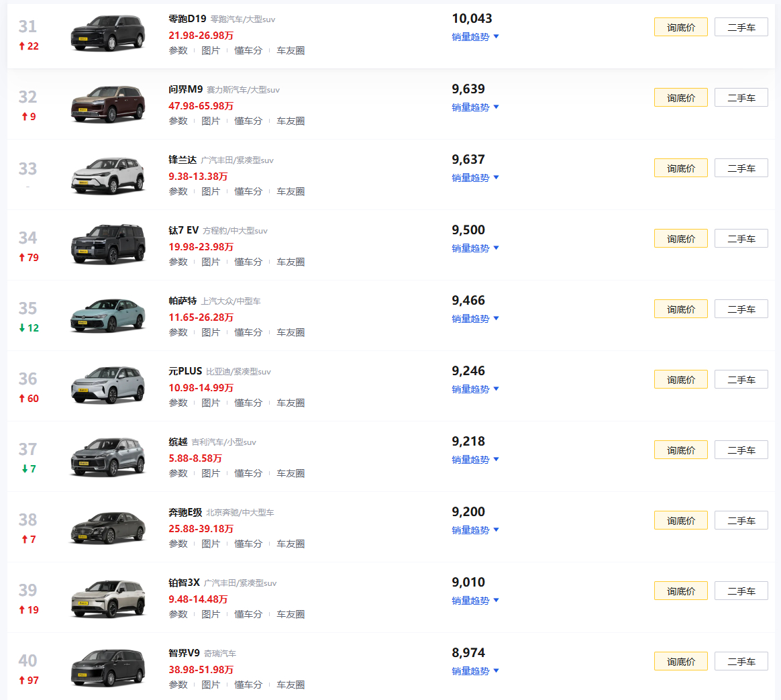Expand 销量趋势 for 钛7 EV
Screen dimensions: 781x700
point(475,248)
